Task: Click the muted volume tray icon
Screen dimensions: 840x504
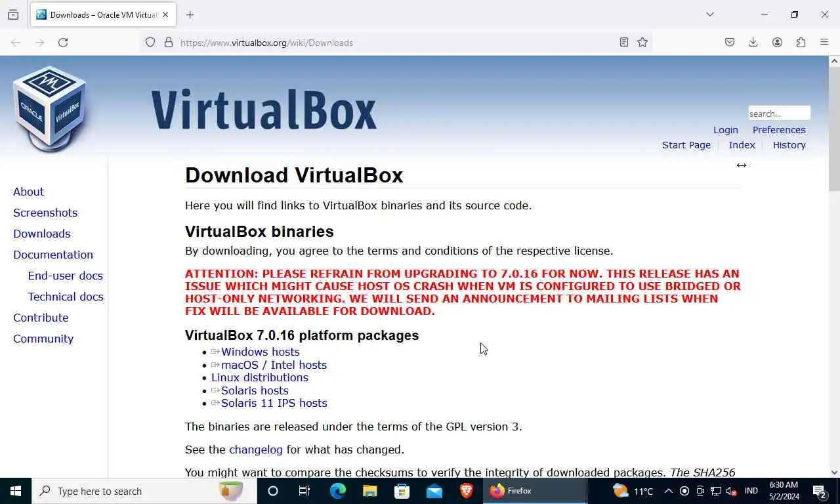Action: click(x=732, y=491)
